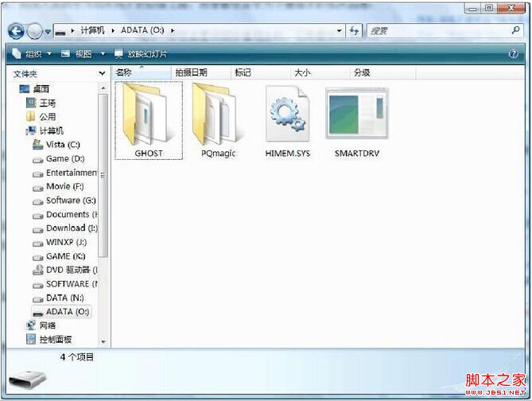Click the 计算机 computer icon in tree
Image resolution: width=532 pixels, height=401 pixels.
click(31, 130)
